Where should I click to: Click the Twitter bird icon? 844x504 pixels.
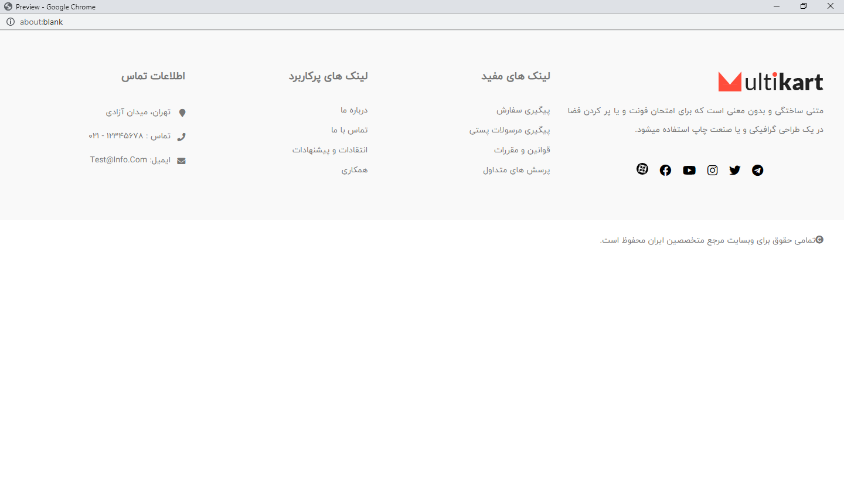coord(734,171)
